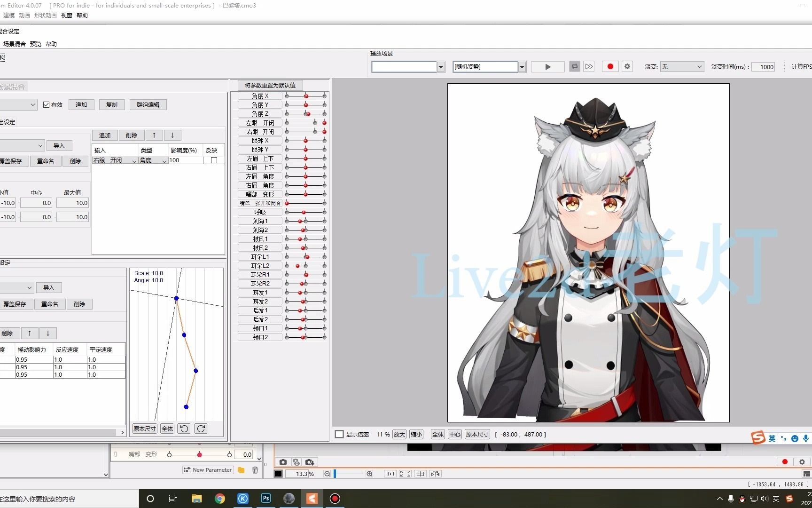Toggle the 反映 checkbox in the input table
The height and width of the screenshot is (508, 812).
pos(214,160)
